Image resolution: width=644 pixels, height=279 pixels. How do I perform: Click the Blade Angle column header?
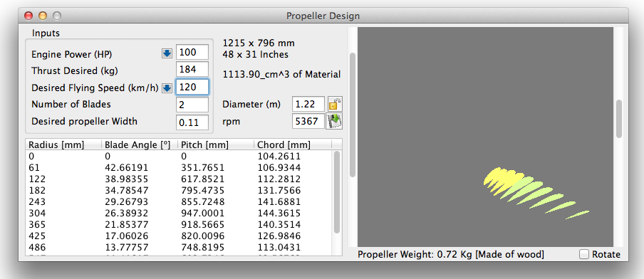(140, 144)
